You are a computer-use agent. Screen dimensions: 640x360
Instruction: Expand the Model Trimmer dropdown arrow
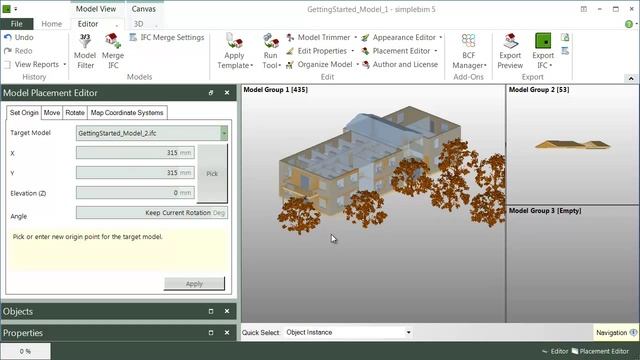click(356, 37)
